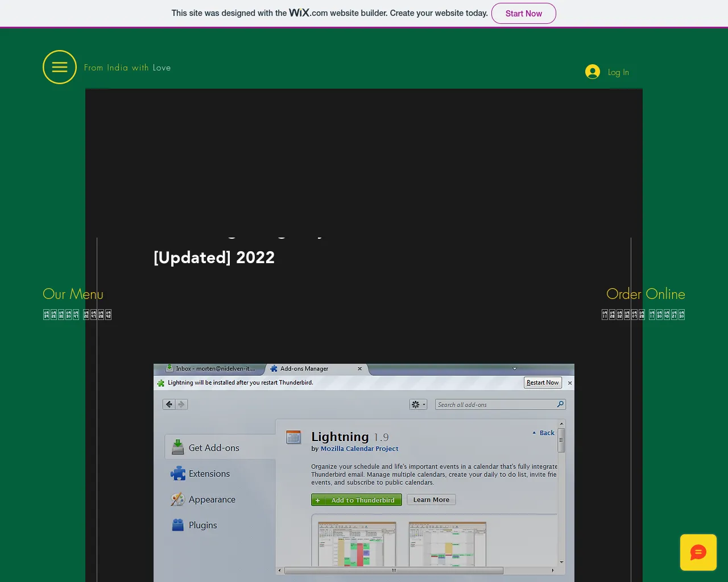Click the back arrow in Add-ons Manager
This screenshot has height=582, width=728.
[x=169, y=405]
